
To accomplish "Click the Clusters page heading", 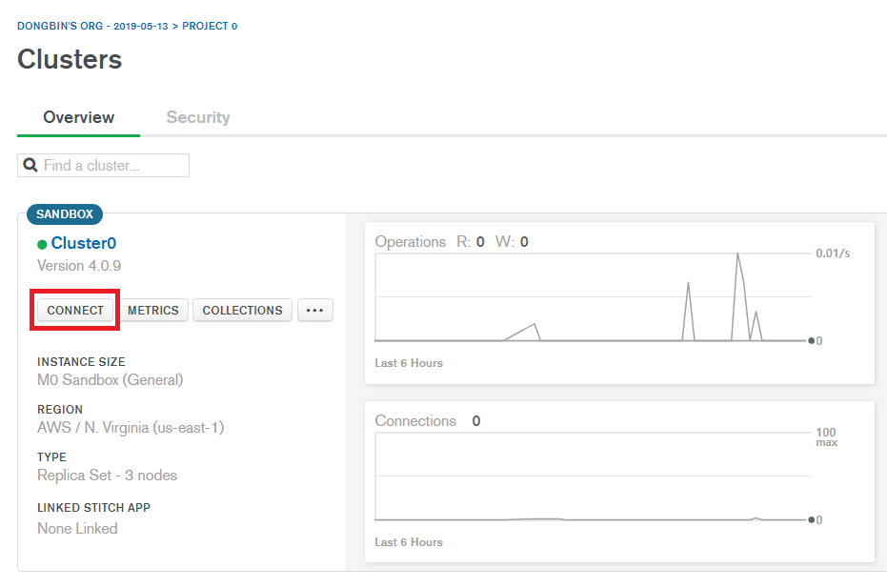I will tap(70, 59).
